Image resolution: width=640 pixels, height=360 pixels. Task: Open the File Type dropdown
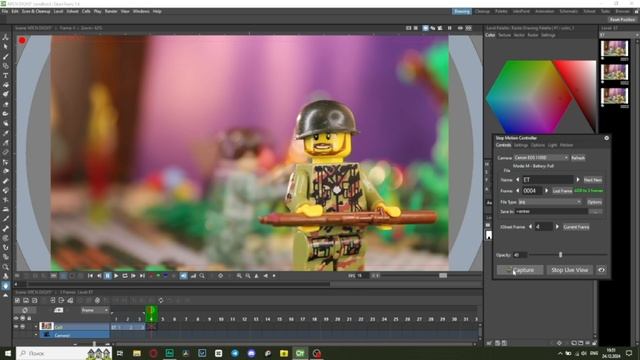coord(550,202)
